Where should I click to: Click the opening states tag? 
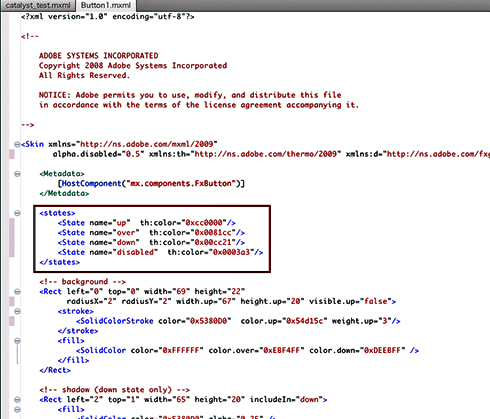coord(57,213)
